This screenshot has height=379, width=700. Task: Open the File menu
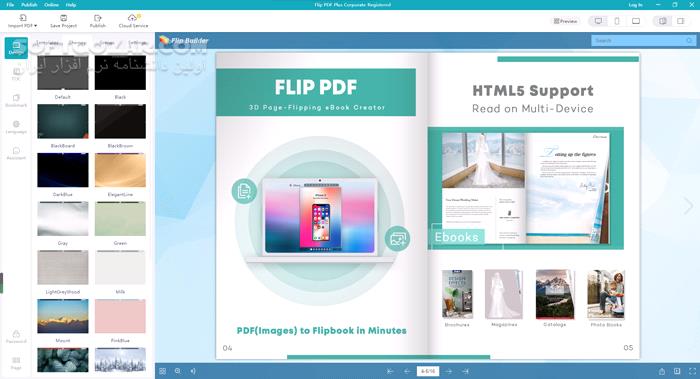click(10, 4)
